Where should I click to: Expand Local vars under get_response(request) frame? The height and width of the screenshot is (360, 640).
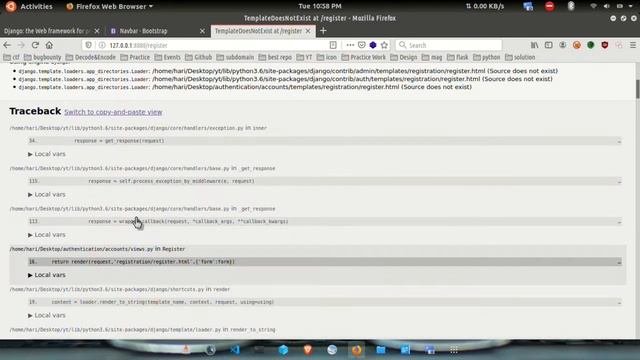coord(47,154)
